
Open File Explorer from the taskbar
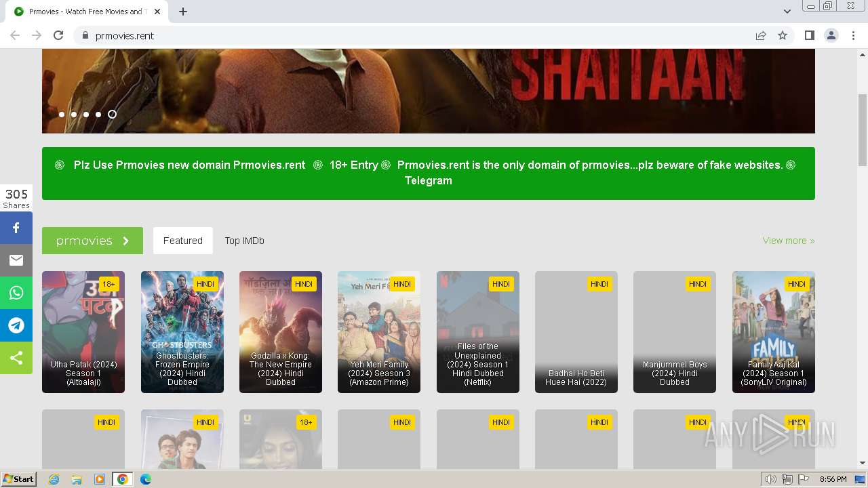click(77, 479)
